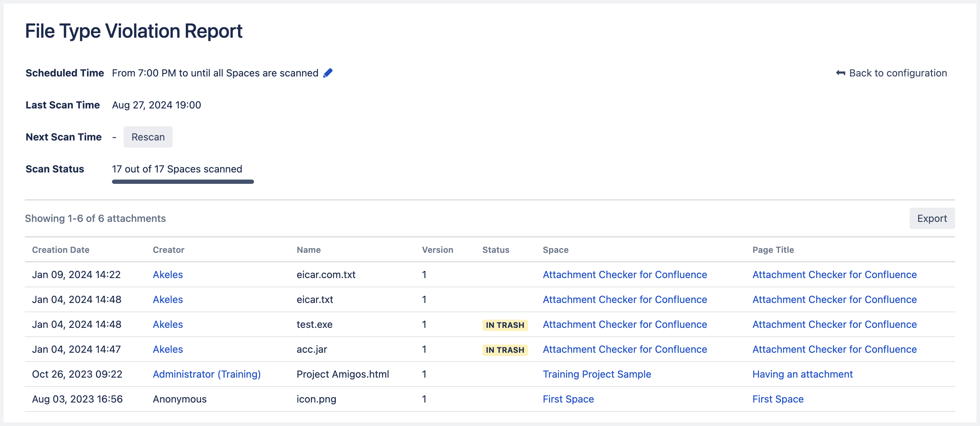Viewport: 980px width, 426px height.
Task: Click the Administrator (Training) creator link
Action: pyautogui.click(x=206, y=374)
